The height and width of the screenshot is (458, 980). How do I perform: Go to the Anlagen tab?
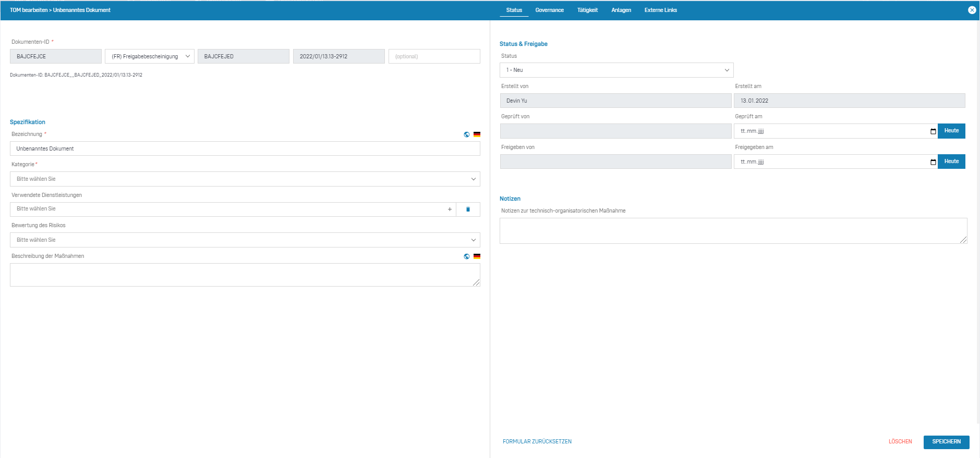coord(621,10)
